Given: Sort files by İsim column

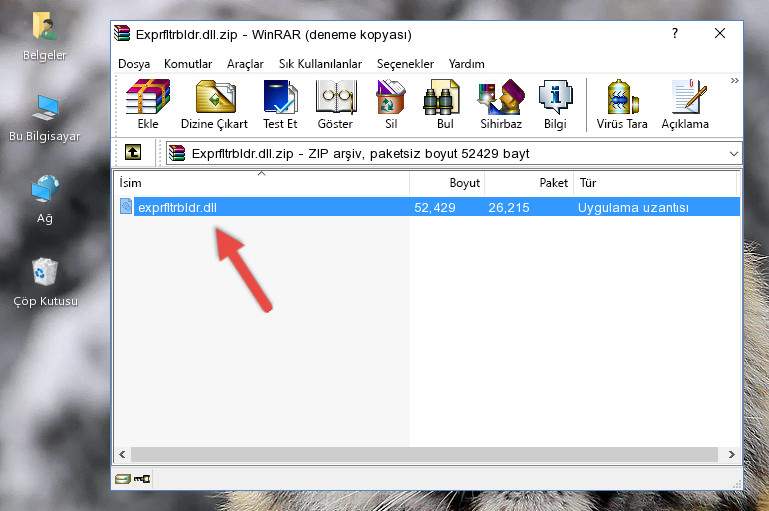Looking at the screenshot, I should tap(262, 183).
